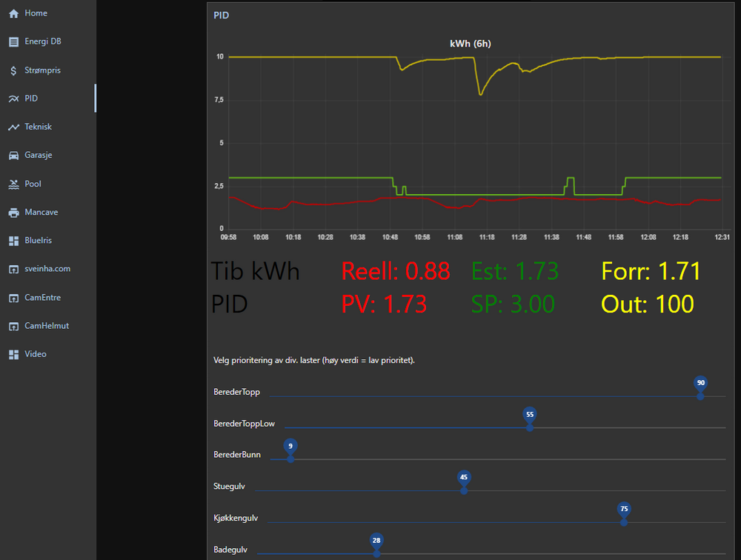The height and width of the screenshot is (560, 741).
Task: Click the Strømpris dollar icon
Action: [x=13, y=70]
